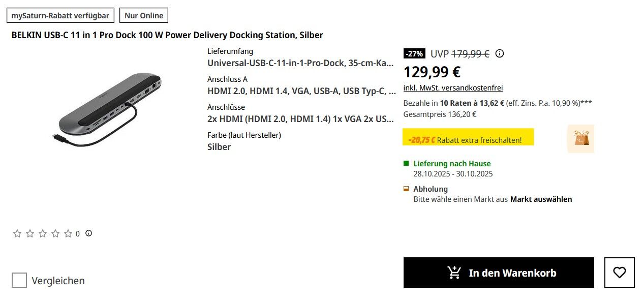Click Markt auswählen link
This screenshot has width=644, height=300.
tap(541, 199)
